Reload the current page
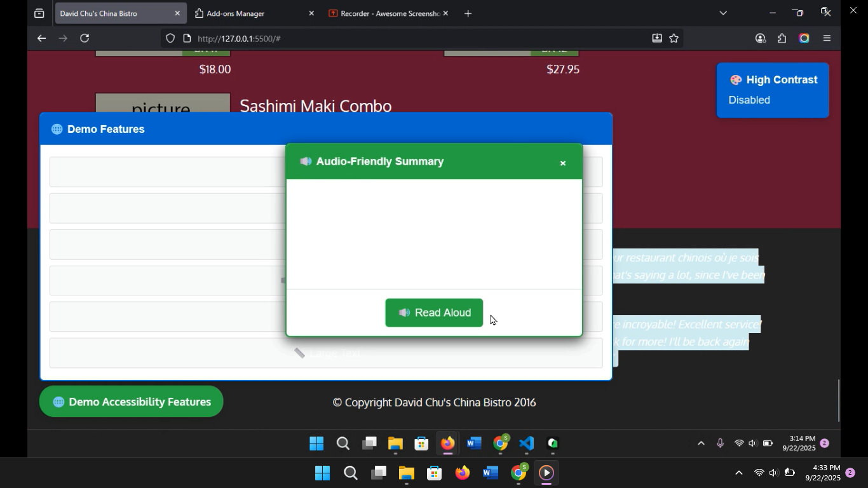Screen dimensions: 868x488 [85, 39]
